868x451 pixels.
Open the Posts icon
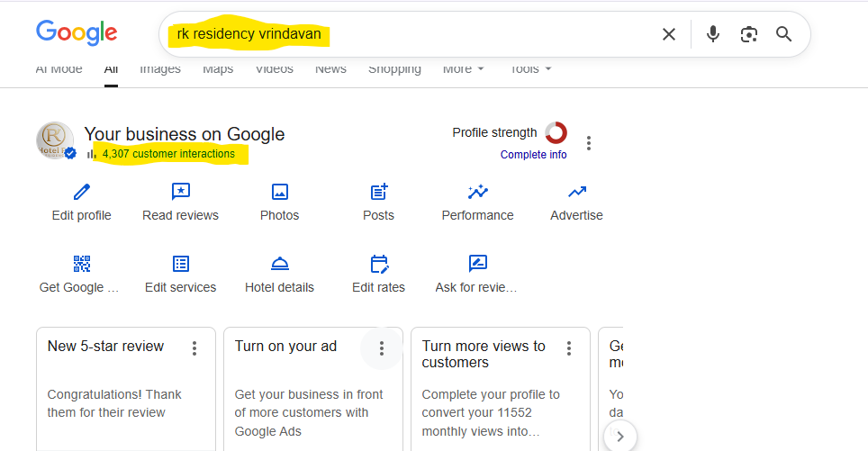pos(379,192)
